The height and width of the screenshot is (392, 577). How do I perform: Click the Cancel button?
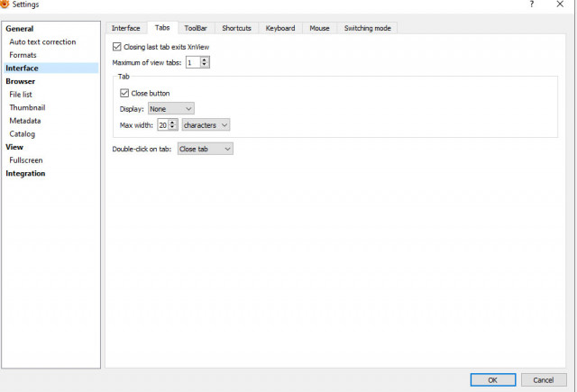click(x=544, y=380)
